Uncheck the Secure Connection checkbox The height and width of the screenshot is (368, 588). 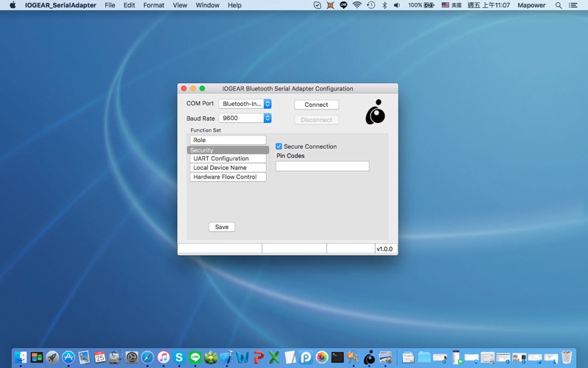pyautogui.click(x=279, y=146)
